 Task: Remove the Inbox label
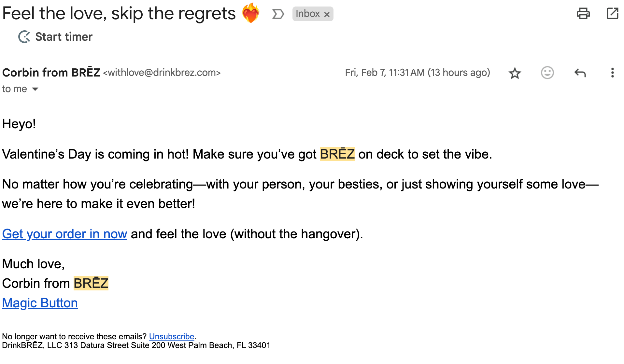[327, 14]
